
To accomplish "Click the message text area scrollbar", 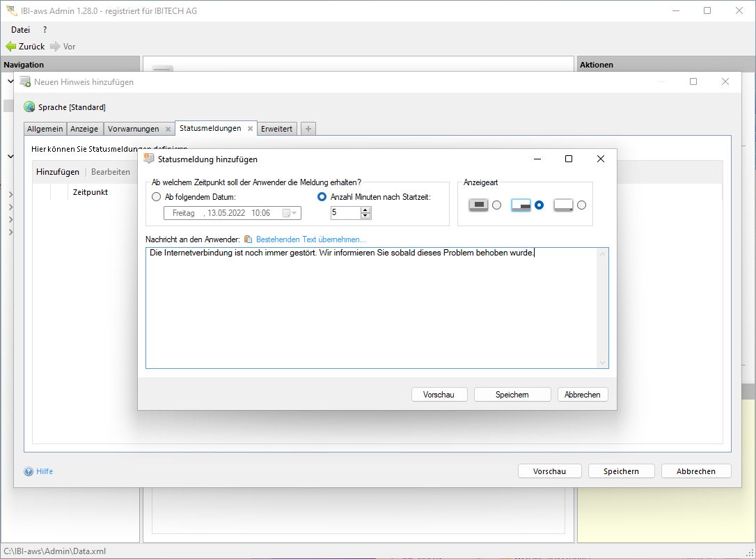I will [602, 308].
